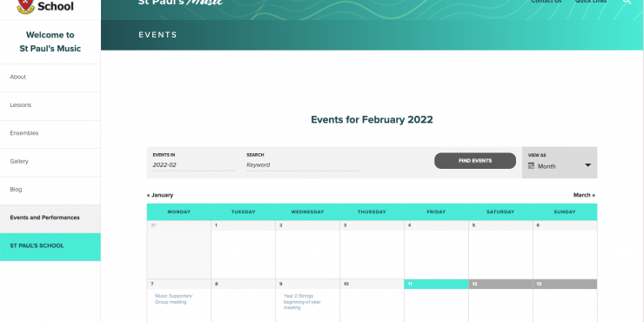
Task: Click the Search keyword field
Action: (303, 165)
